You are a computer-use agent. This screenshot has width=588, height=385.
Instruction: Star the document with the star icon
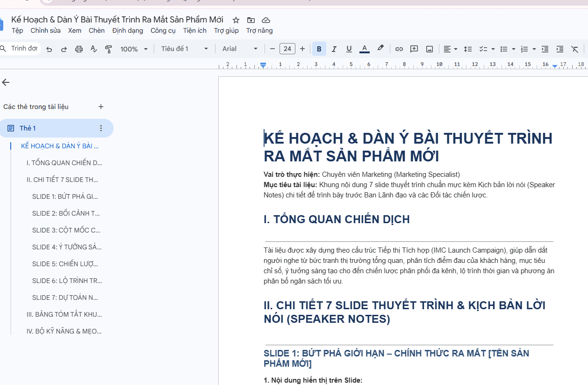(x=236, y=20)
